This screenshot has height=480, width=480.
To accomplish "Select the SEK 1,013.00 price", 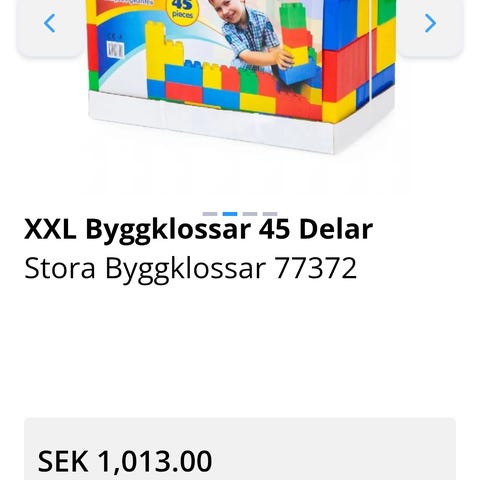I will click(x=125, y=461).
